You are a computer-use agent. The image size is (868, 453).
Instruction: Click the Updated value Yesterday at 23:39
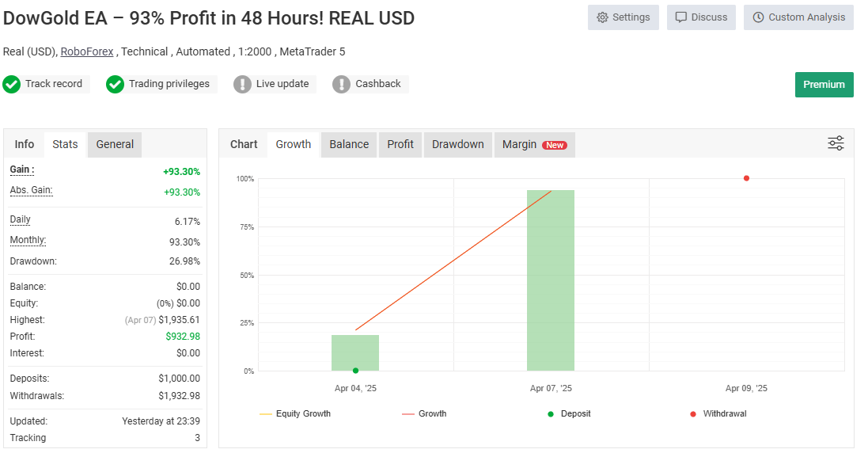(161, 421)
